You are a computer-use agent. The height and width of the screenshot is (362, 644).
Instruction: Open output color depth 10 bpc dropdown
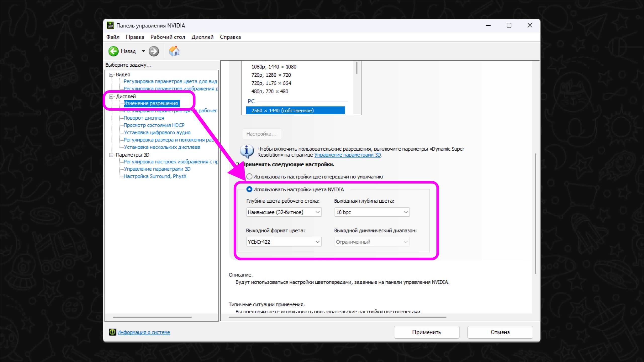point(372,212)
